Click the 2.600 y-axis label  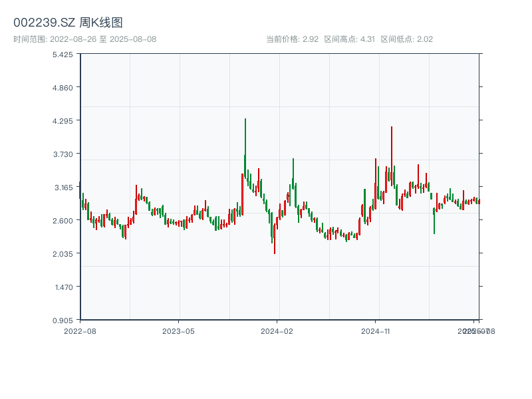tap(63, 220)
